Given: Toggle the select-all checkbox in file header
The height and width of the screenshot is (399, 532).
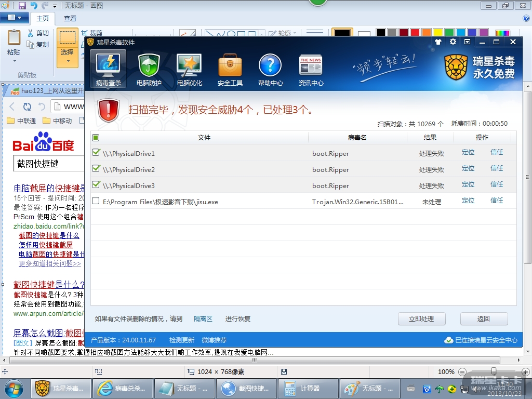Looking at the screenshot, I should 96,137.
